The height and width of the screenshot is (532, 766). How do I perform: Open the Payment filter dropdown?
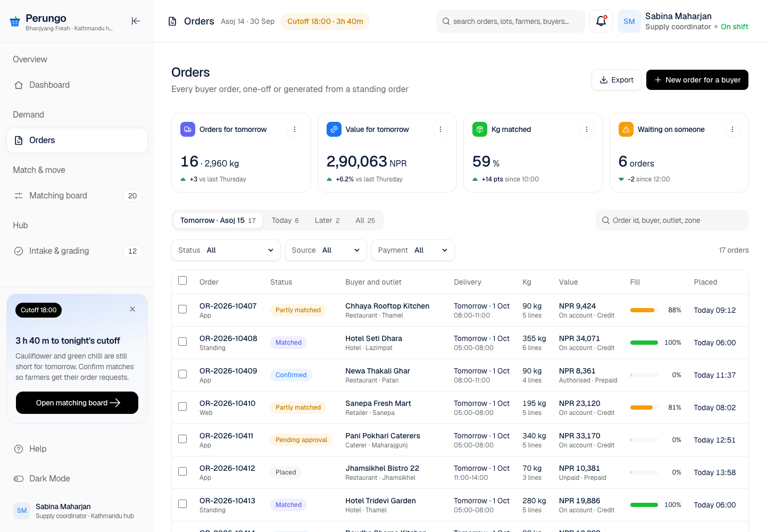click(x=413, y=250)
